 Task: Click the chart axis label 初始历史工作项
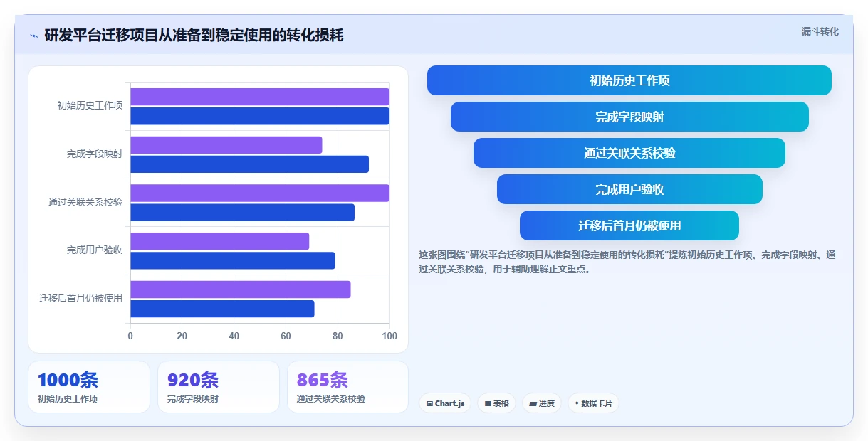90,105
